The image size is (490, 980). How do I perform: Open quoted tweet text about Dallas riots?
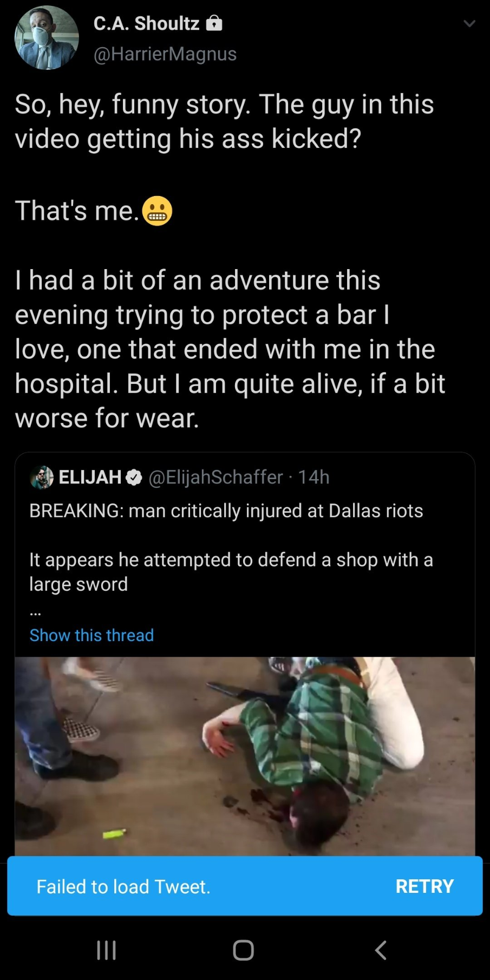coord(226,511)
